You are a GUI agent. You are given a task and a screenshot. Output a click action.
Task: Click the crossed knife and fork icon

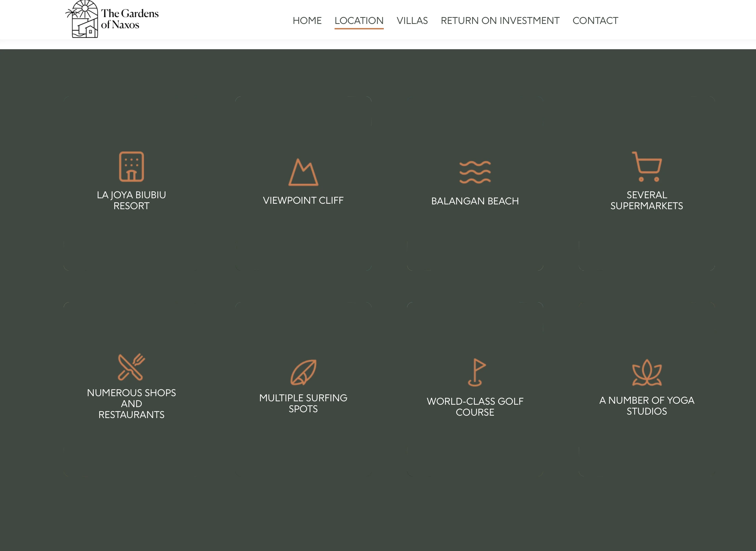click(x=131, y=367)
